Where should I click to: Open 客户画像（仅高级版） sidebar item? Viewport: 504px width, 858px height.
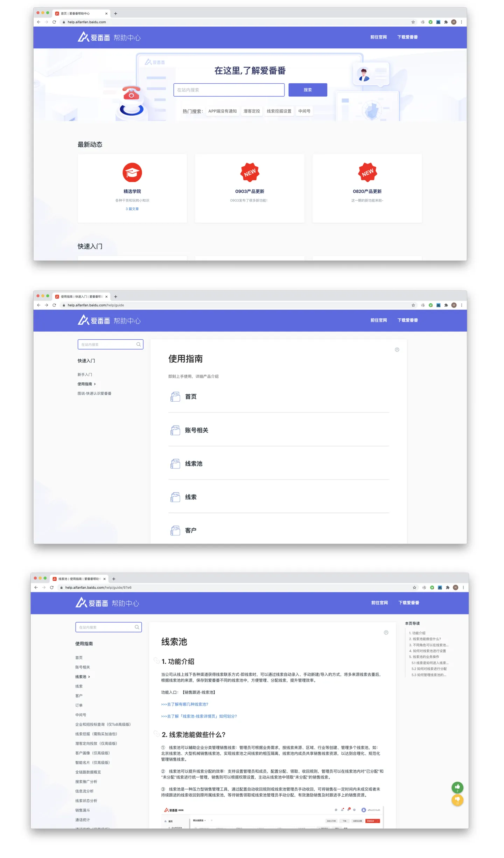(93, 753)
